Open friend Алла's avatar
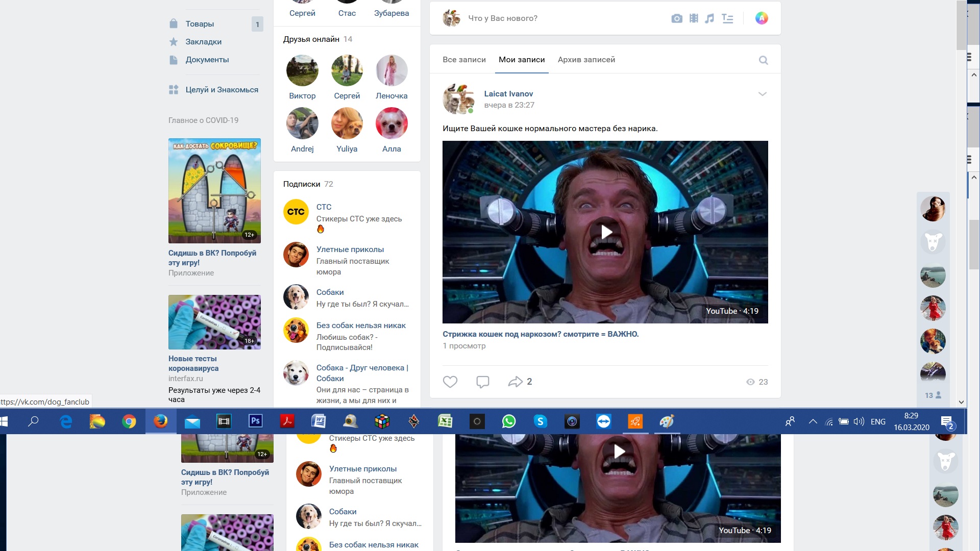 391,123
